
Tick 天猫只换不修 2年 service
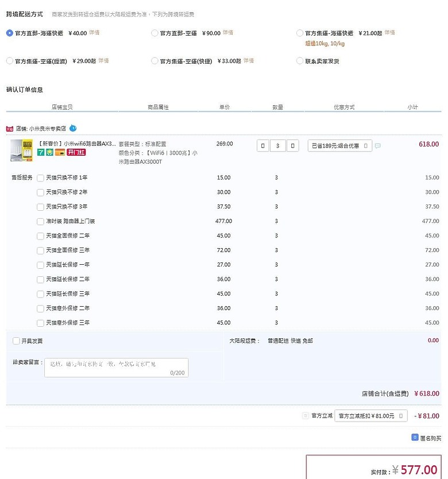tap(40, 192)
